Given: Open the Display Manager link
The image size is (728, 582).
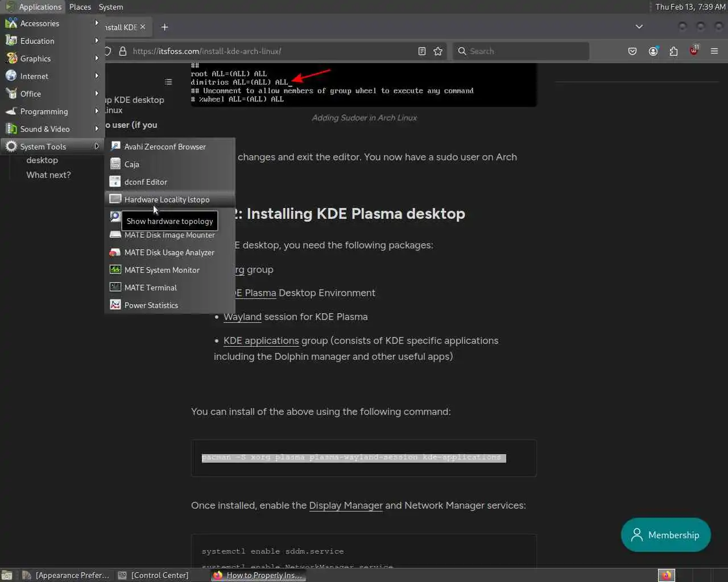Looking at the screenshot, I should click(346, 505).
